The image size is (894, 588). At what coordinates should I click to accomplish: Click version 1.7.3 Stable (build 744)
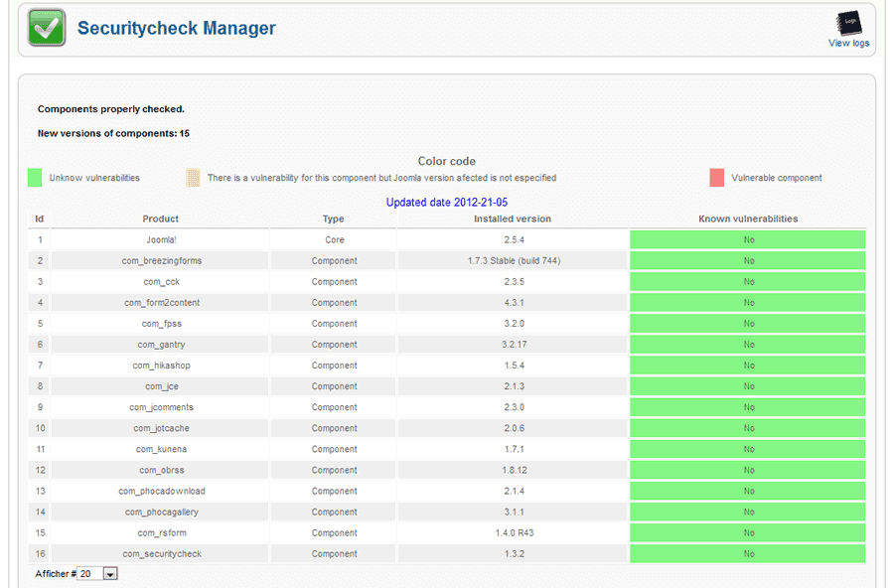(x=514, y=260)
